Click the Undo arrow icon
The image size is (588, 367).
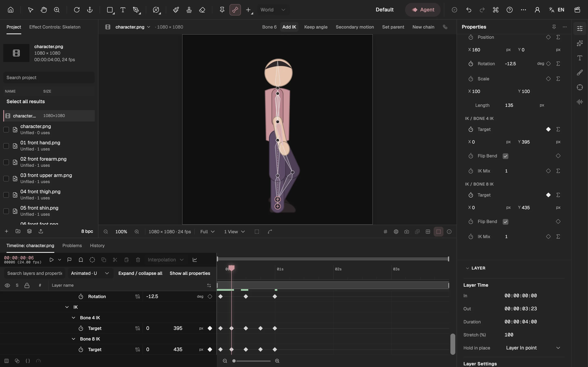click(469, 10)
